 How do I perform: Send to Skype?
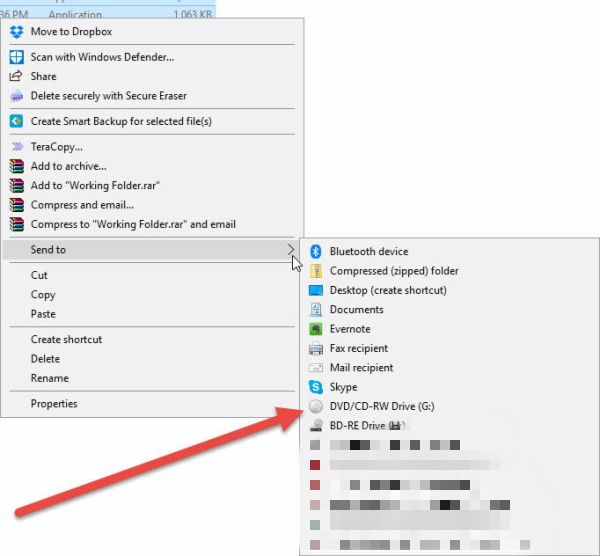point(450,387)
